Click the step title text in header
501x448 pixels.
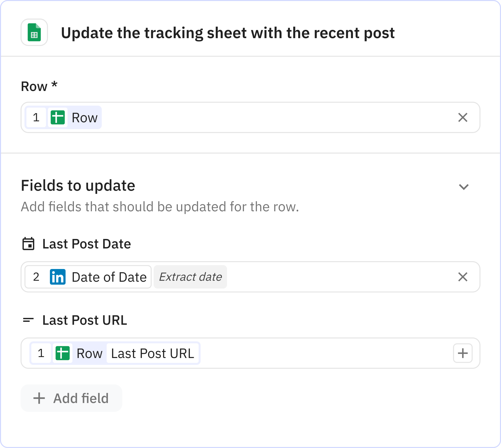[x=228, y=33]
